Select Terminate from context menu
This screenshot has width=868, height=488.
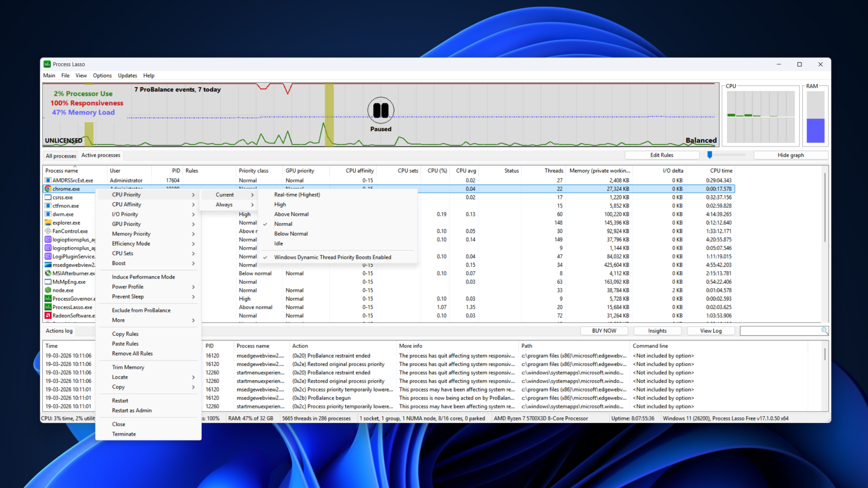click(x=148, y=434)
